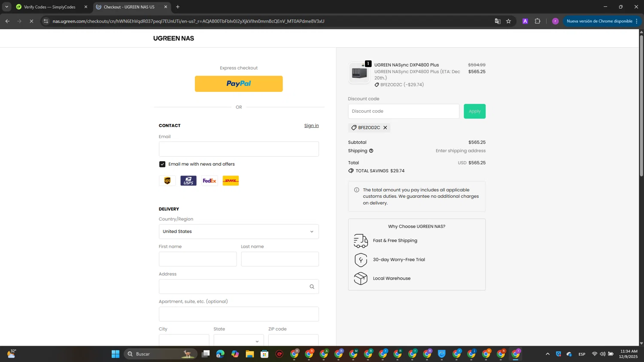Uncheck Email me with news and offers
Viewport: 644px width, 362px height.
click(x=162, y=164)
